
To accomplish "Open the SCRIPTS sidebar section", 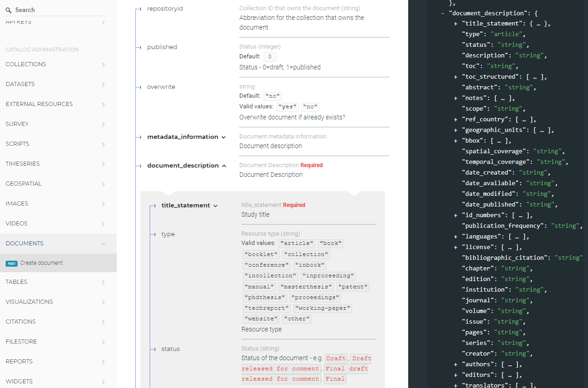I will point(58,144).
